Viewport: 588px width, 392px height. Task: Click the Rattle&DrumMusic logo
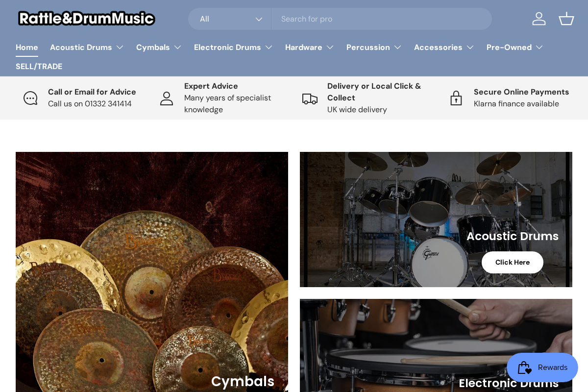86,18
